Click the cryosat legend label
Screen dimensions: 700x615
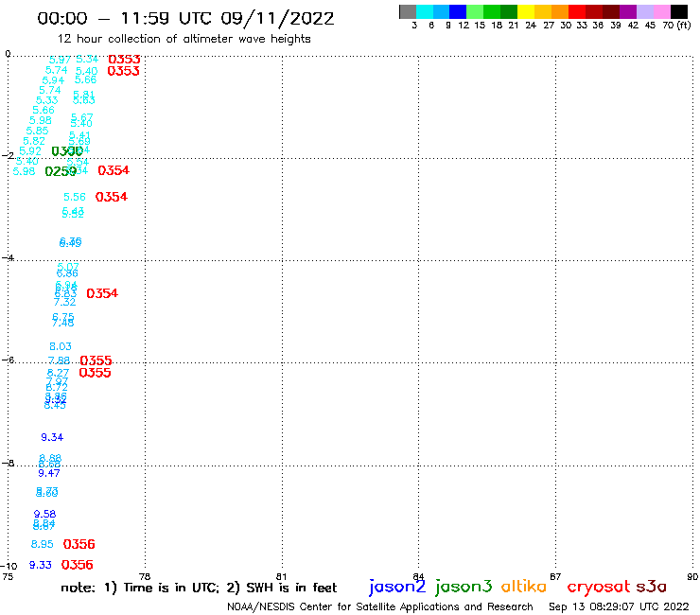pyautogui.click(x=599, y=588)
